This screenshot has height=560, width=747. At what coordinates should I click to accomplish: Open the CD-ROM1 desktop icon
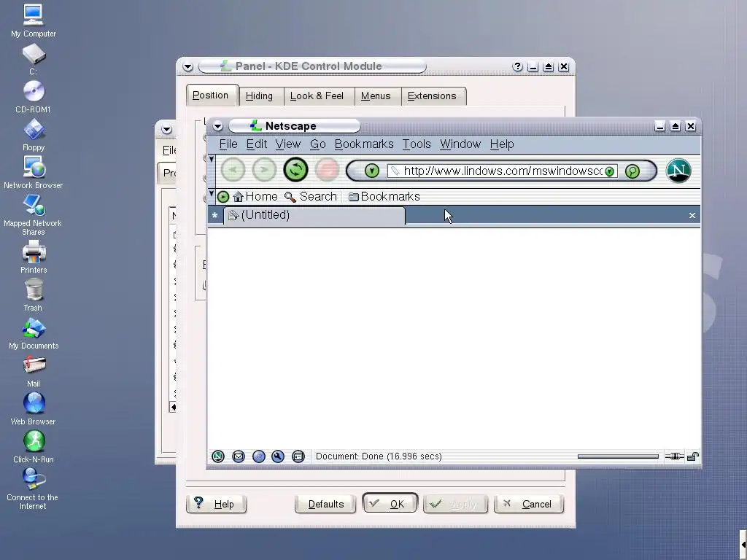coord(34,97)
